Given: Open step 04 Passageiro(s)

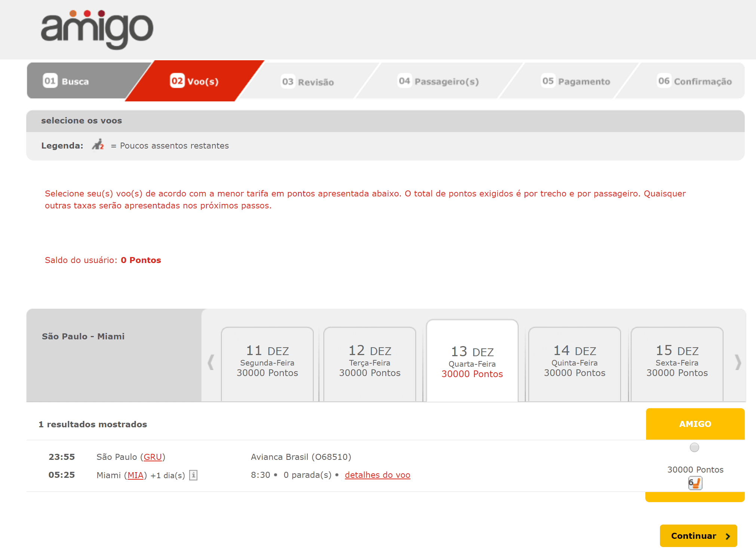Looking at the screenshot, I should pyautogui.click(x=439, y=81).
